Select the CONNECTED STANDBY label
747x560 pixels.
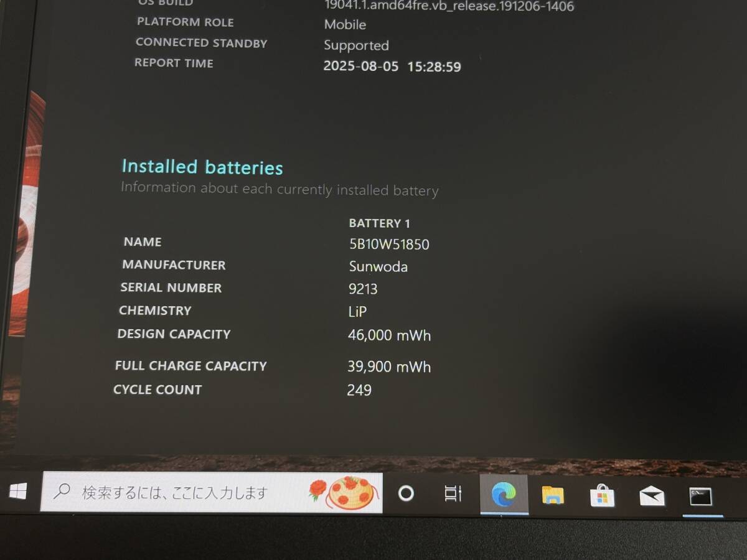(201, 43)
